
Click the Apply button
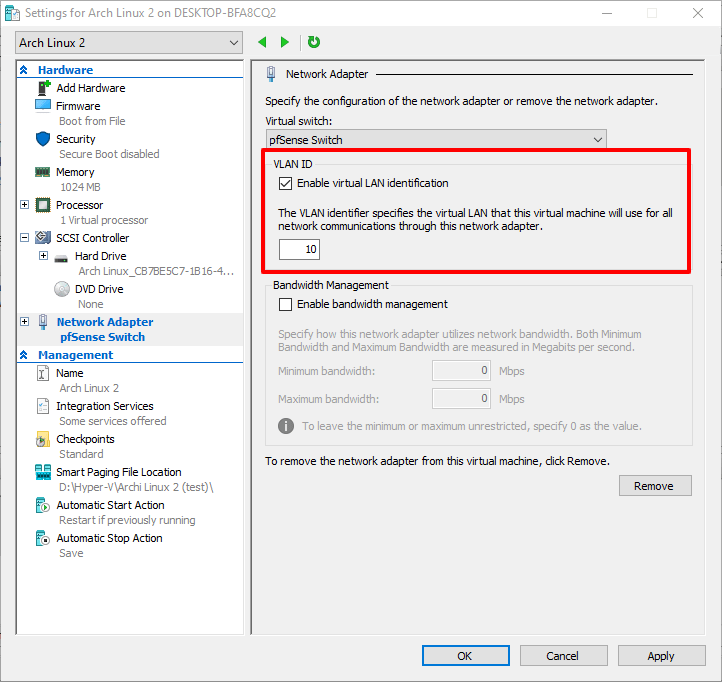pos(661,655)
